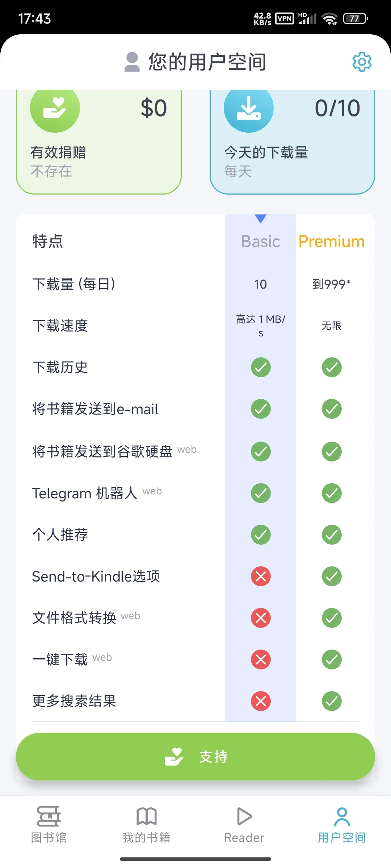
Task: Tap the user avatar icon
Action: [132, 62]
